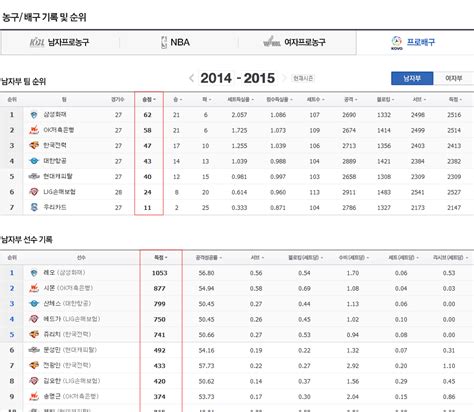Sort player records by 수비(세트당) column
The height and width of the screenshot is (412, 474).
click(354, 258)
